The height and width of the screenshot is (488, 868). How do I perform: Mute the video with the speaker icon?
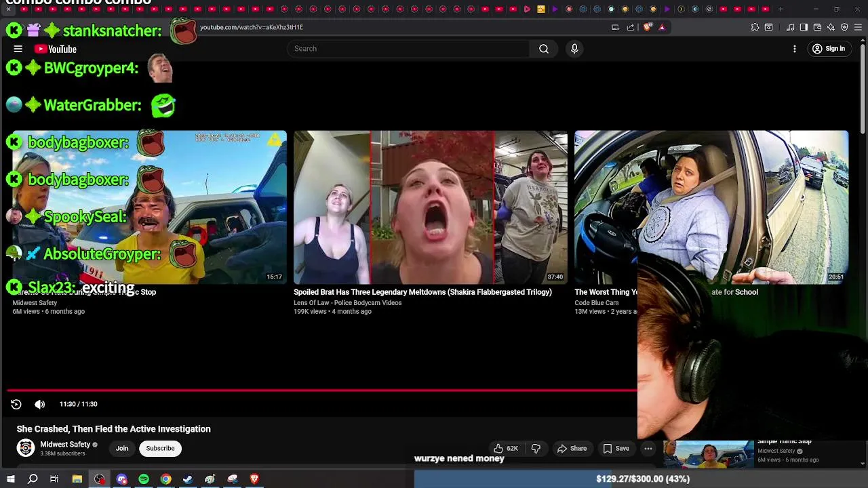coord(40,404)
